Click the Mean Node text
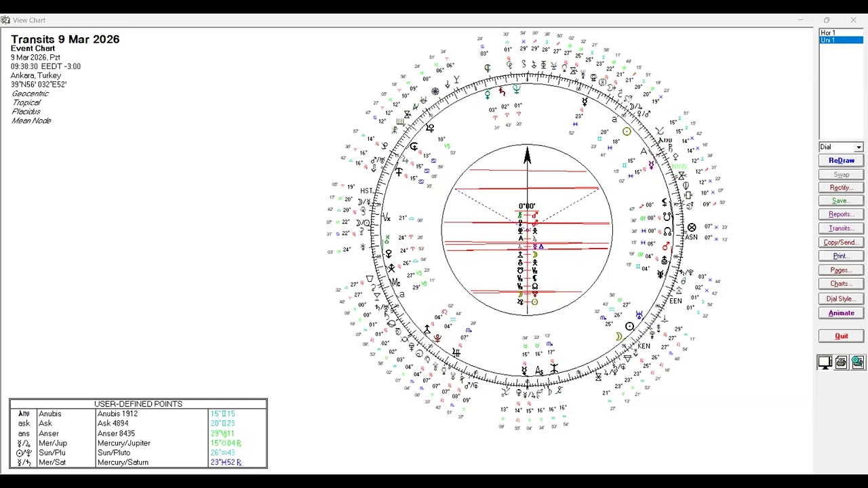Viewport: 868px width, 488px height. point(31,121)
